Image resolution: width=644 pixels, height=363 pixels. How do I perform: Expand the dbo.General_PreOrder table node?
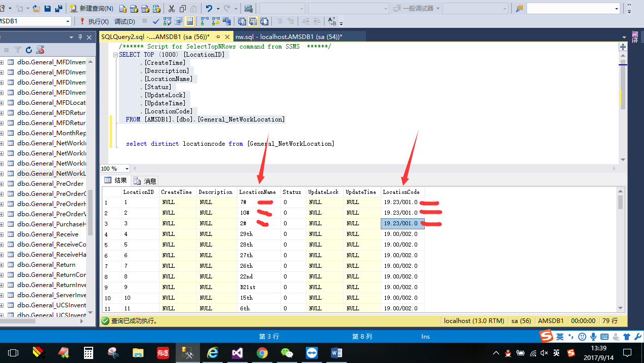2,184
